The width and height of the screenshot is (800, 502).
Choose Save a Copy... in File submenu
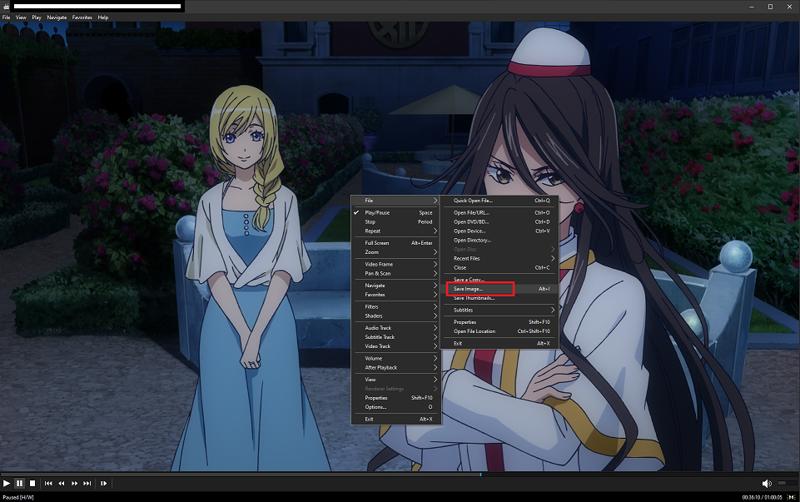pyautogui.click(x=499, y=280)
